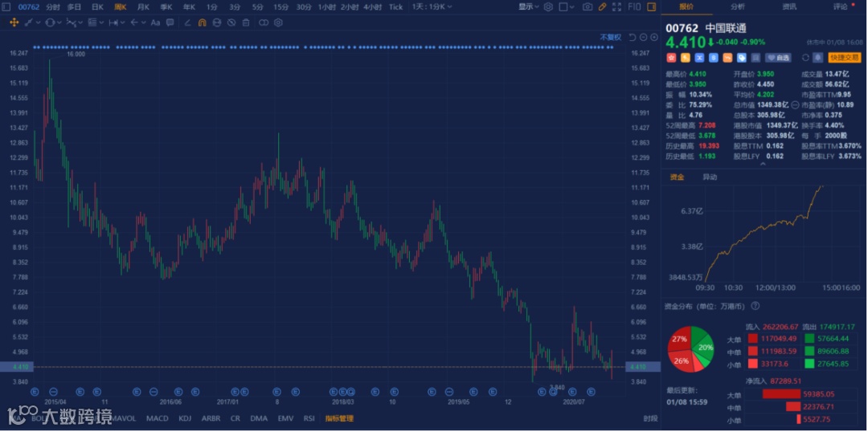The width and height of the screenshot is (868, 432).
Task: Open the comment annotation tool
Action: tap(170, 22)
